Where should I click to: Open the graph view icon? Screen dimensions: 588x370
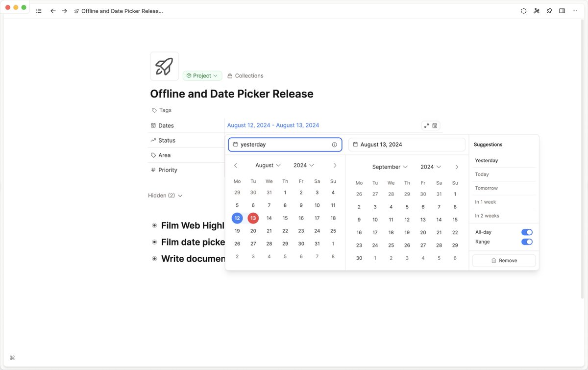pyautogui.click(x=537, y=11)
